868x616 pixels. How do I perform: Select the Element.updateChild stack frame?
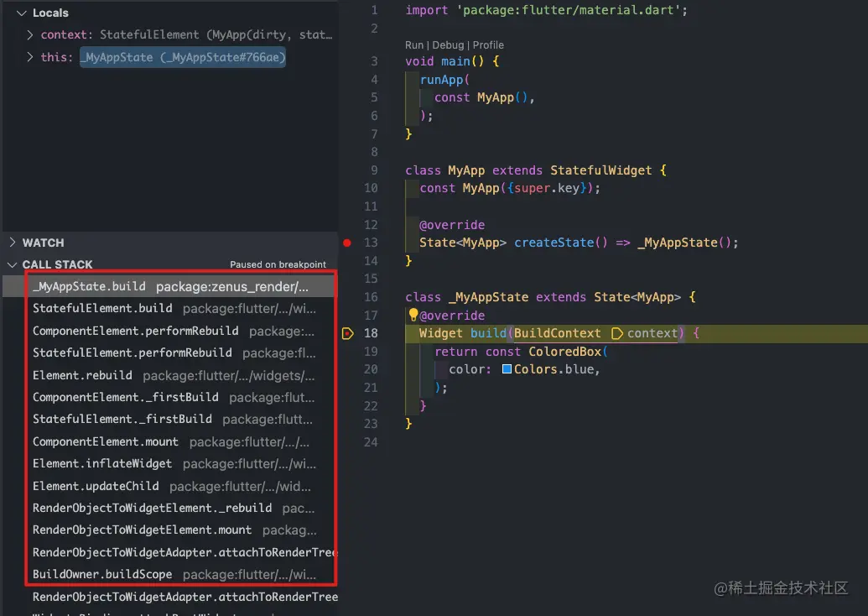click(x=170, y=486)
